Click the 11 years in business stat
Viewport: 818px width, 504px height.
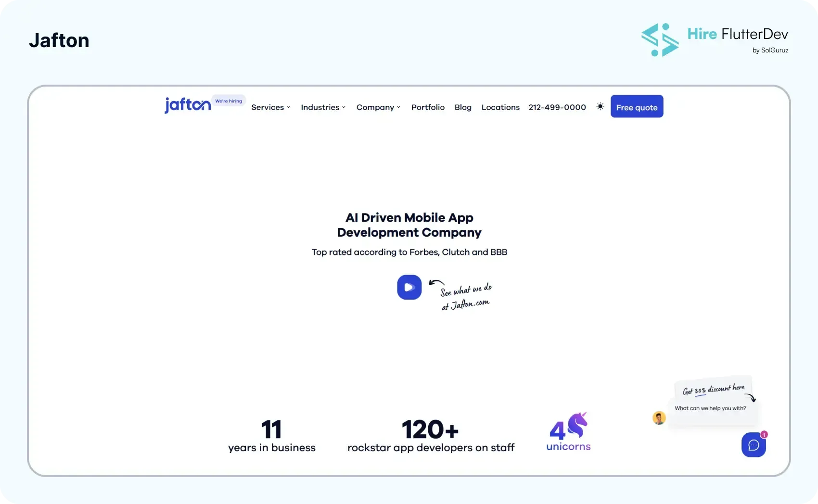click(x=271, y=436)
